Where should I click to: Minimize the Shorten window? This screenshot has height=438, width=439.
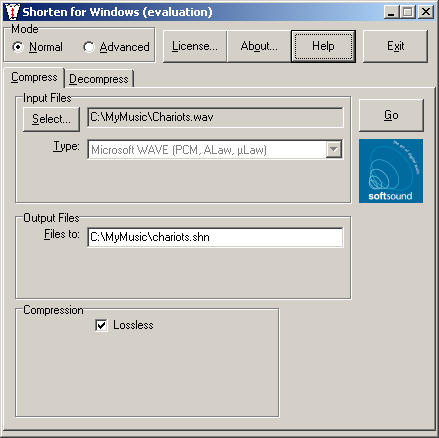pyautogui.click(x=391, y=12)
